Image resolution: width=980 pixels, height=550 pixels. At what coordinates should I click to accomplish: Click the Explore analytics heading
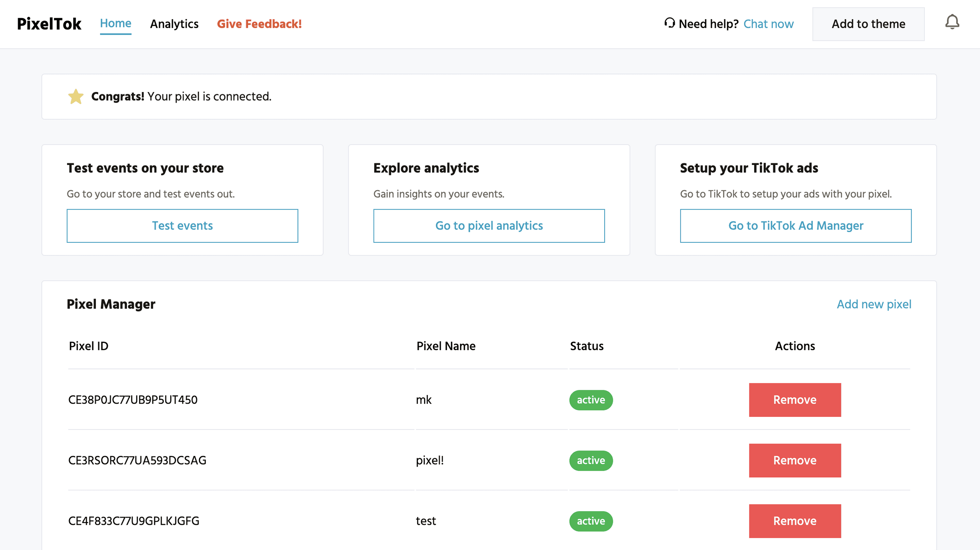tap(426, 168)
